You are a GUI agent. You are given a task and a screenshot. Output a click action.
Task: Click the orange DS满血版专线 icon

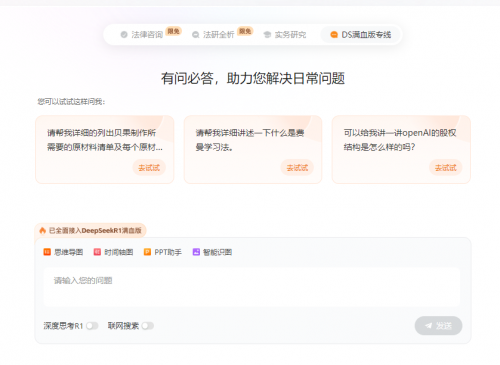(x=334, y=35)
